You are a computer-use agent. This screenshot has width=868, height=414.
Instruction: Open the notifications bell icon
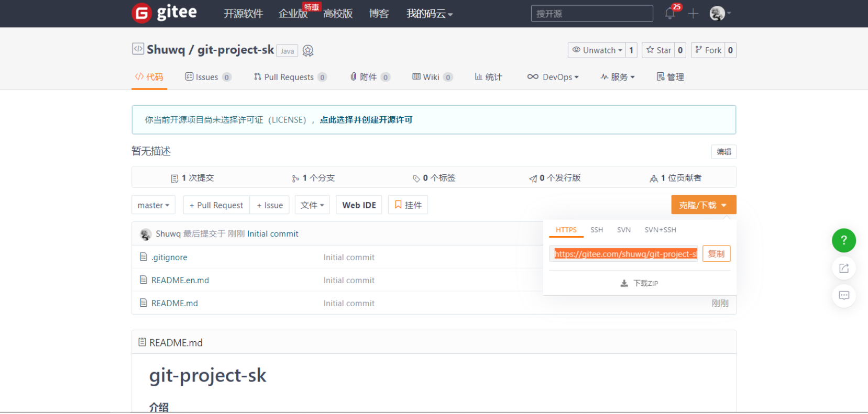[x=670, y=14]
